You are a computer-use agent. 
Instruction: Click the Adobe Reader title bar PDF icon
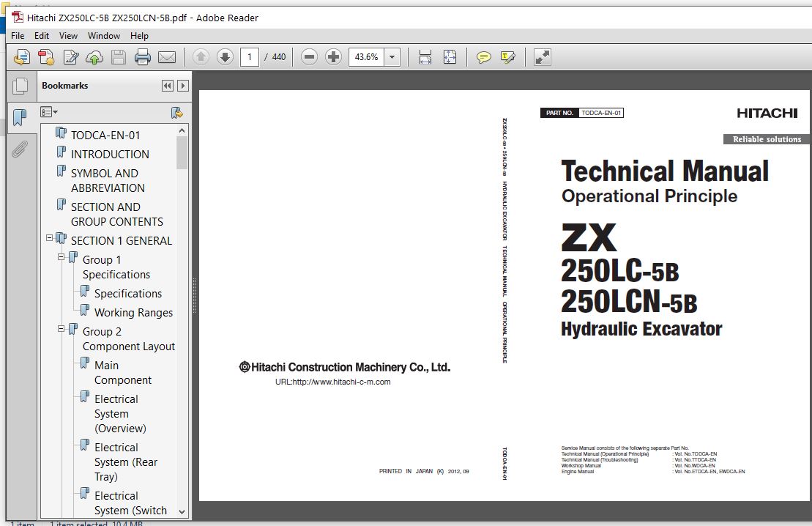point(18,18)
